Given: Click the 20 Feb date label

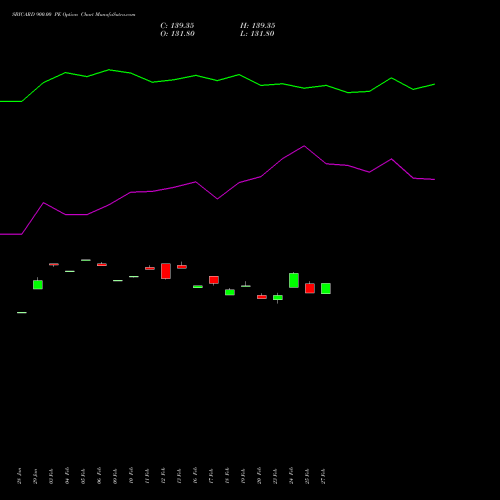Looking at the screenshot, I should (x=259, y=476).
